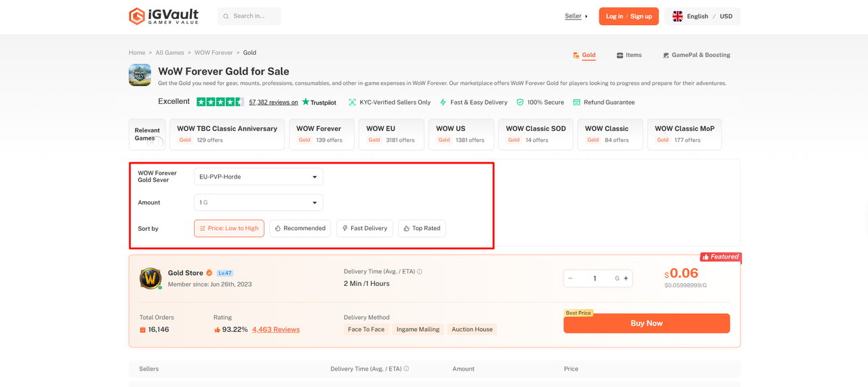Increase quantity with the plus button
The height and width of the screenshot is (387, 868).
coord(626,278)
